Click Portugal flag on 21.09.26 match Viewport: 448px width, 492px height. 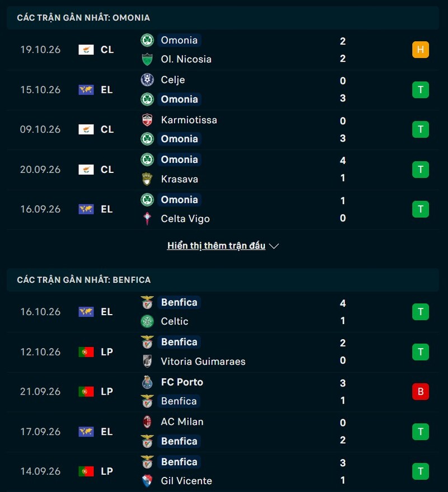(86, 391)
